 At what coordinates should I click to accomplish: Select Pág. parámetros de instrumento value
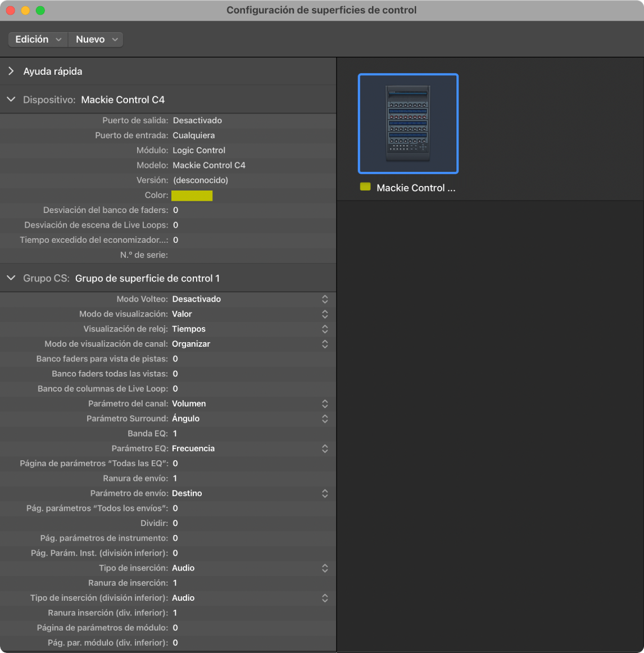tap(175, 538)
